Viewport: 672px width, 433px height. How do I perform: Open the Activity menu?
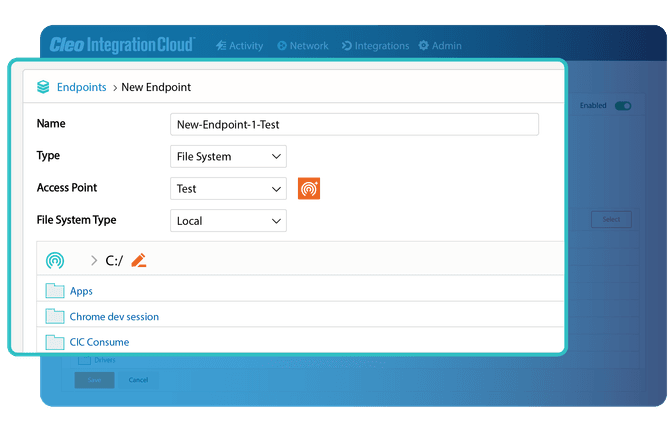239,46
